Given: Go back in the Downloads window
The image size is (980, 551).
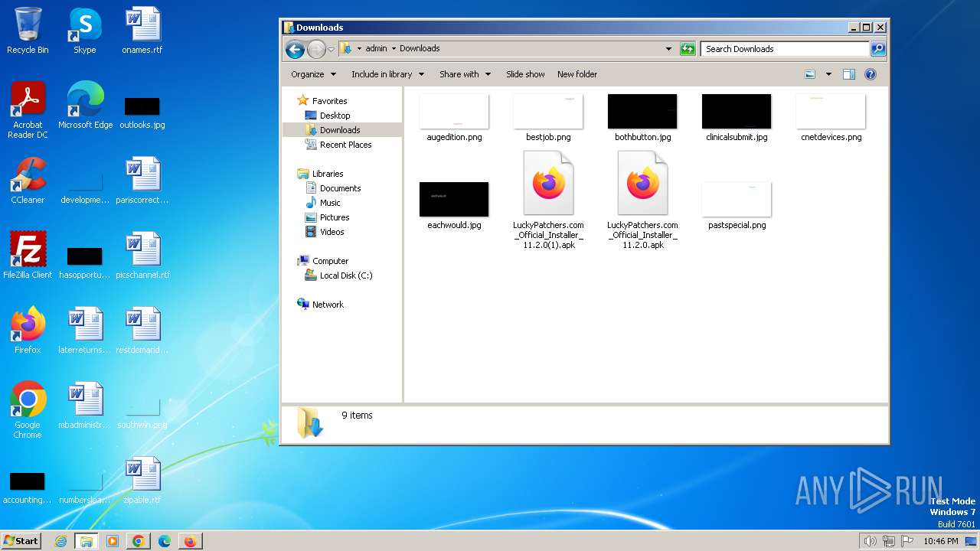Looking at the screenshot, I should point(295,49).
